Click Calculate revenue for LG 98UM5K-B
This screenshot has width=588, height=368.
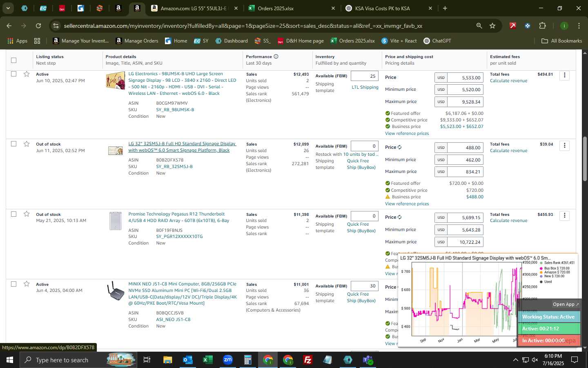click(x=508, y=81)
